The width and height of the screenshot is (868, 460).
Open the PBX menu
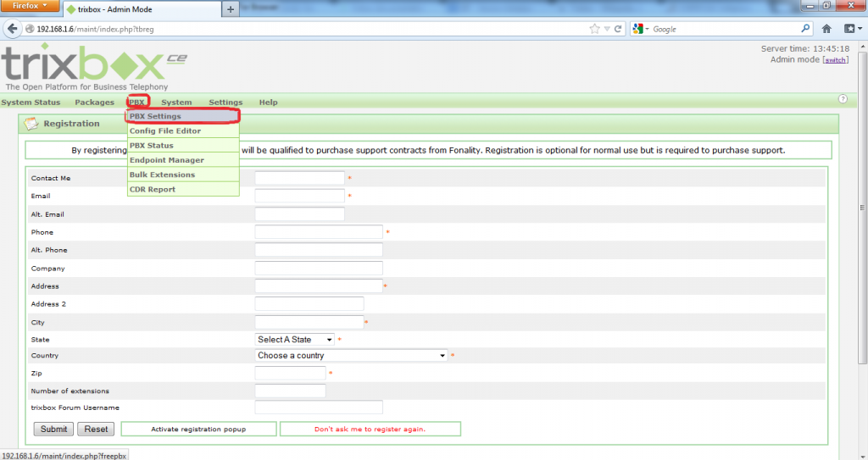[137, 103]
